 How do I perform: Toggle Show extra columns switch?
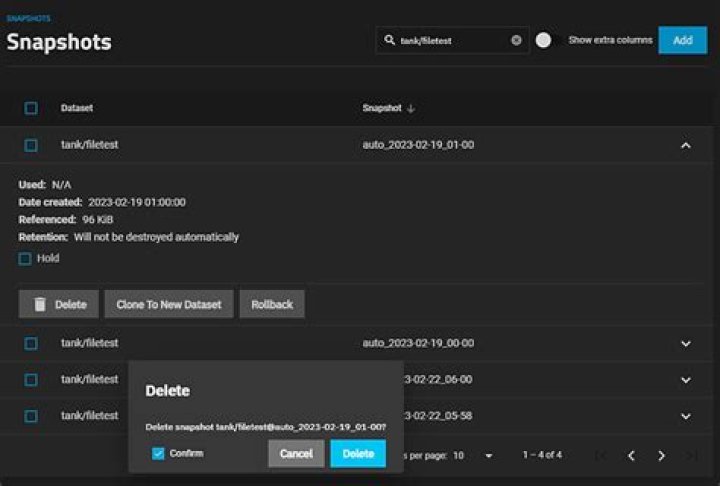(544, 41)
